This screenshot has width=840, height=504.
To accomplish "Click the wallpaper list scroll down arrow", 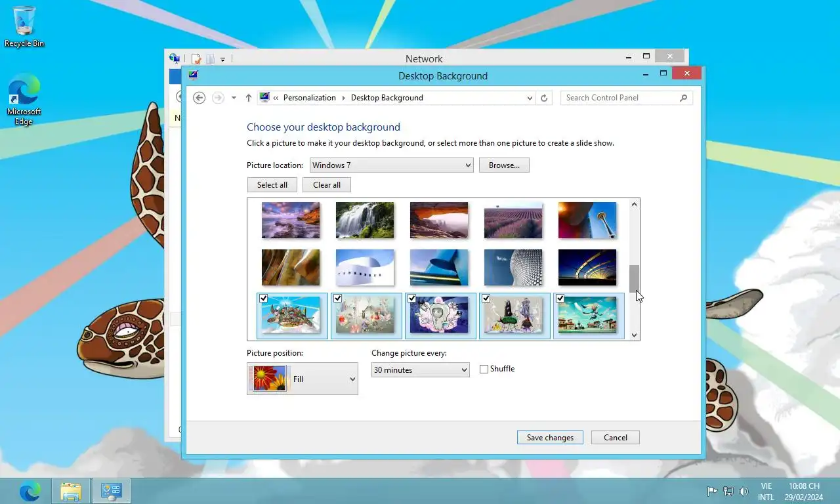I will coord(634,335).
